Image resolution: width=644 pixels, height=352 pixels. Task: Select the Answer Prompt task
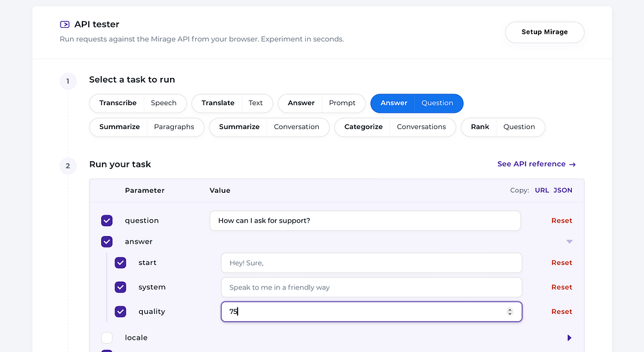321,103
